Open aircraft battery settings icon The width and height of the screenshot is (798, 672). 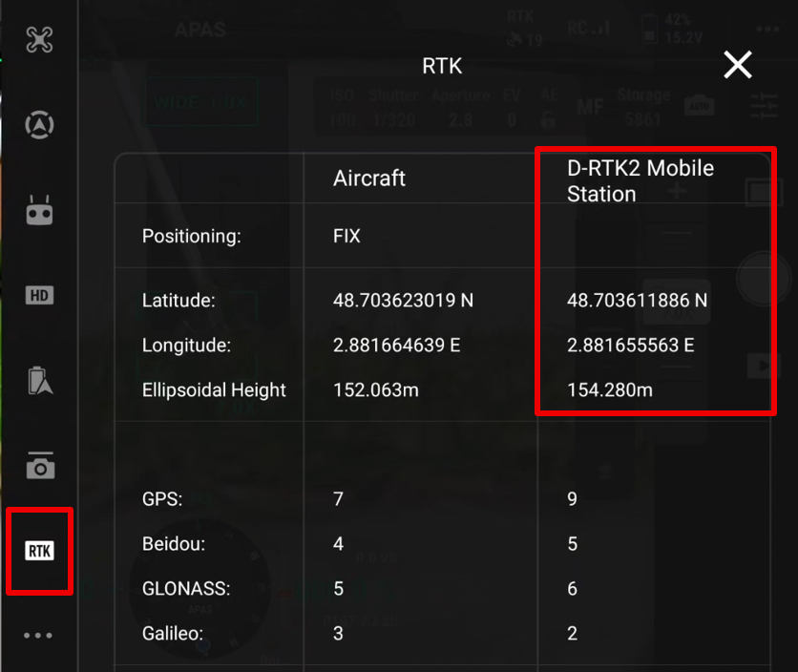coord(38,380)
